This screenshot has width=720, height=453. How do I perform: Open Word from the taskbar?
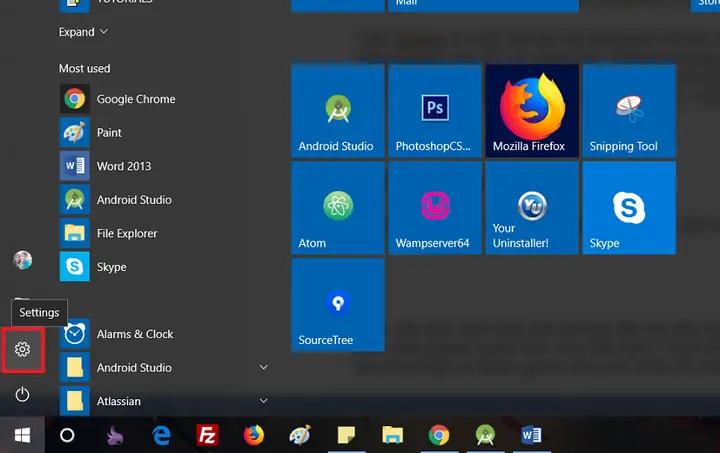532,435
